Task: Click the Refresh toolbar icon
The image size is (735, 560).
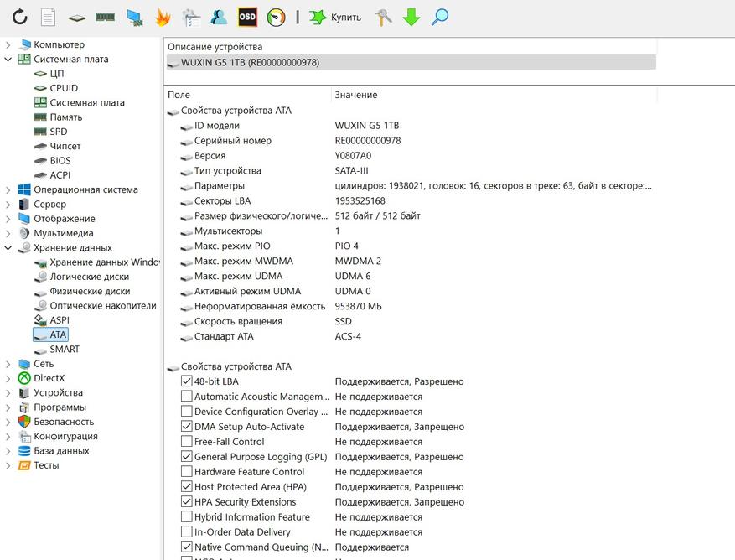Action: (x=19, y=18)
